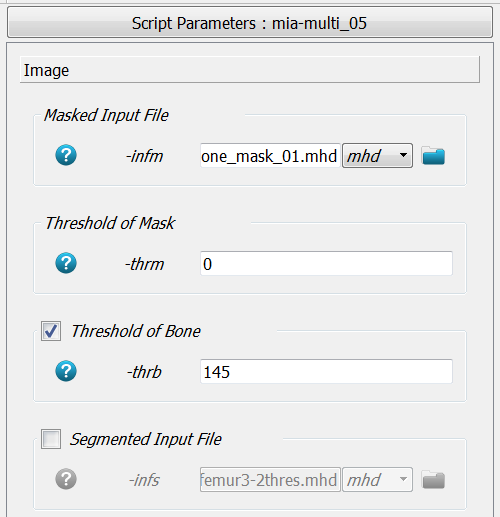Enable the Segmented Input File checkbox
Viewport: 500px width, 517px height.
51,439
